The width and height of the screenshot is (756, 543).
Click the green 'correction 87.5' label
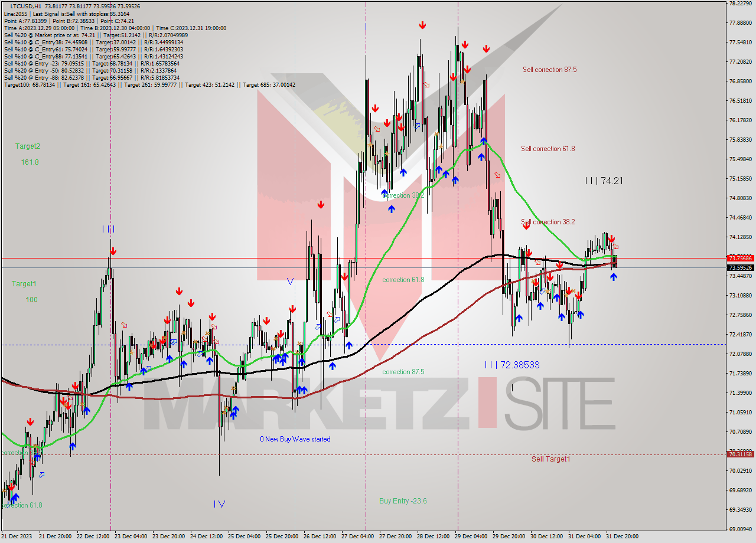coord(403,372)
